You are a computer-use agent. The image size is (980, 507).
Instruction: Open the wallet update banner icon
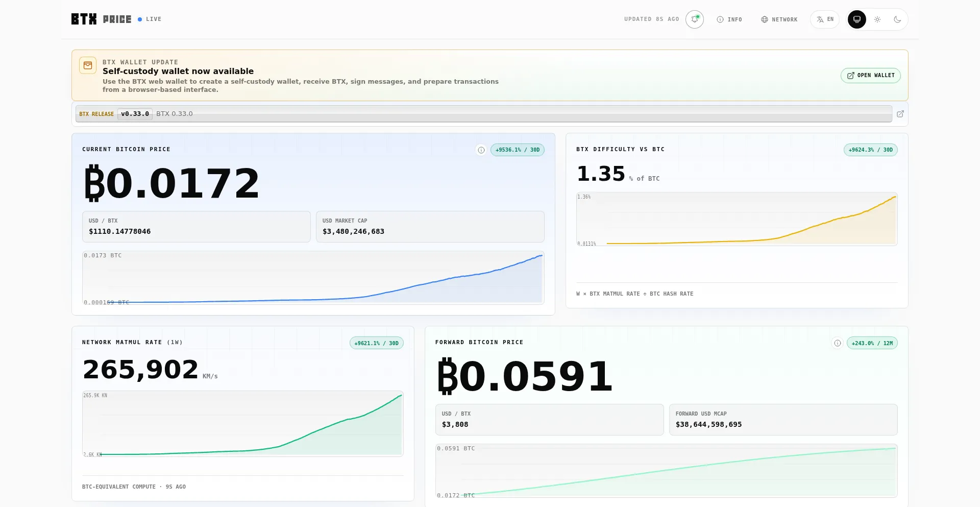tap(88, 65)
